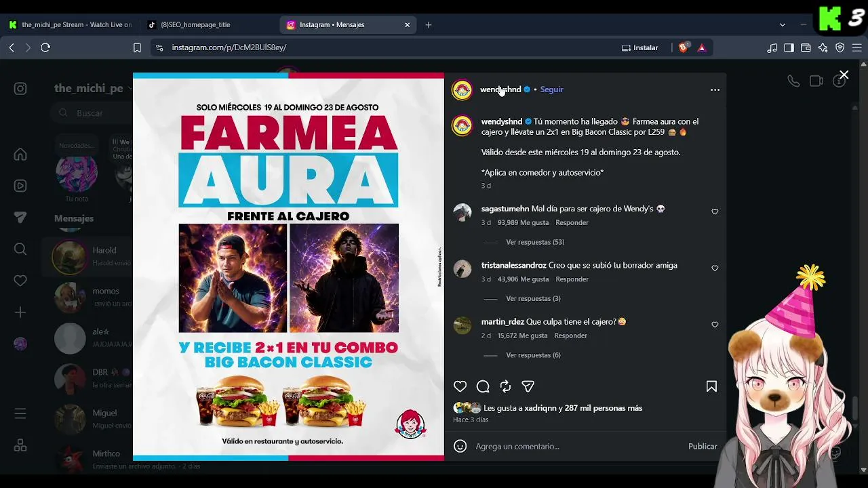This screenshot has height=488, width=868.
Task: Open the xadriqnn profile link in likes
Action: coord(540,408)
